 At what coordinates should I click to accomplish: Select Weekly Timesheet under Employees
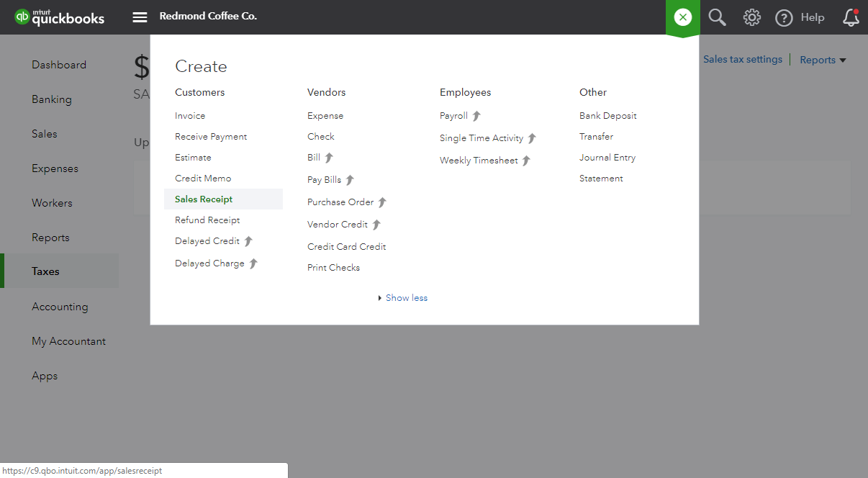tap(479, 161)
